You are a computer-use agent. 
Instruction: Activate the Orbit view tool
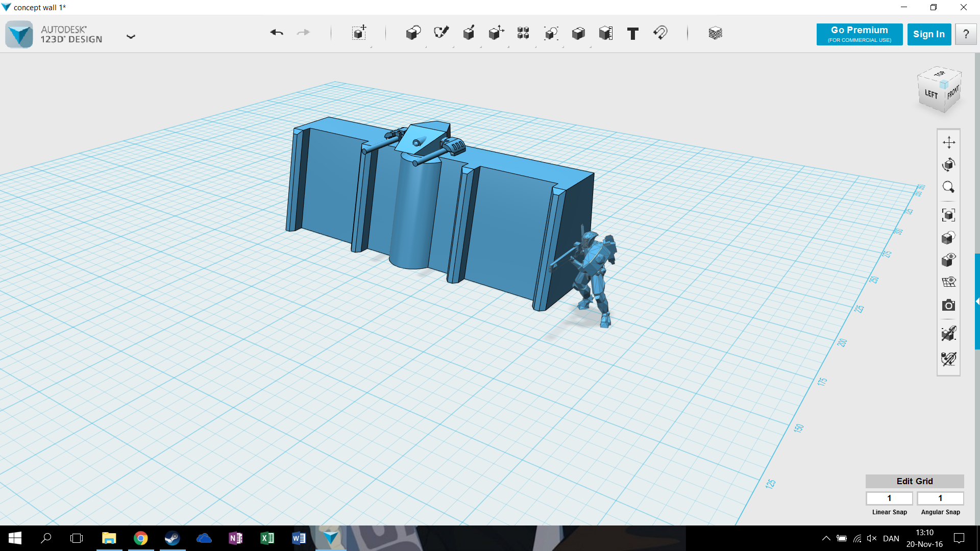(x=949, y=164)
